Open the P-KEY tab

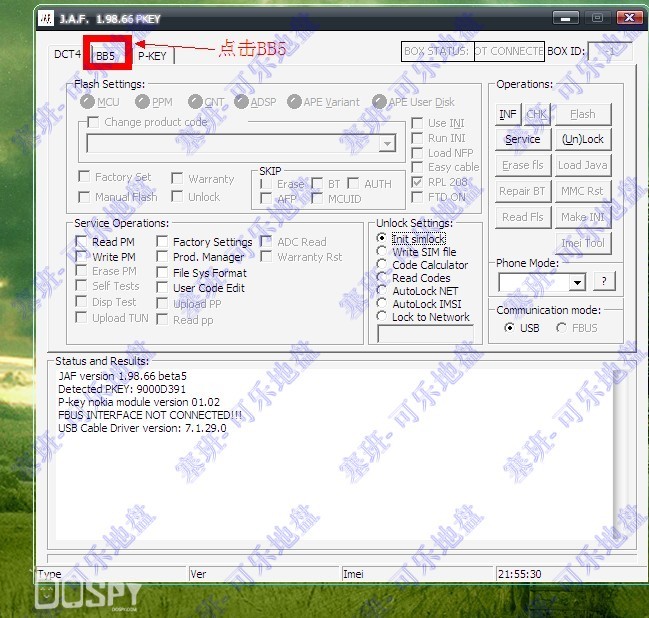[152, 56]
